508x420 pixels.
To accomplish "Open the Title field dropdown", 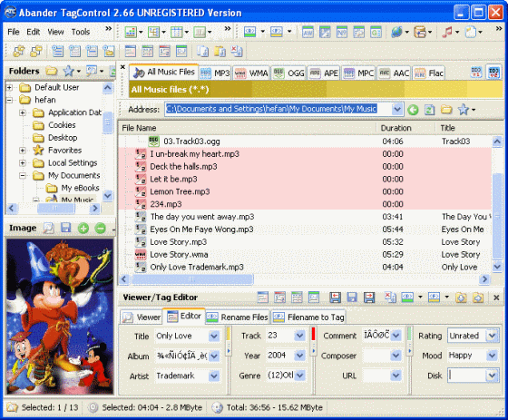I will [x=214, y=336].
